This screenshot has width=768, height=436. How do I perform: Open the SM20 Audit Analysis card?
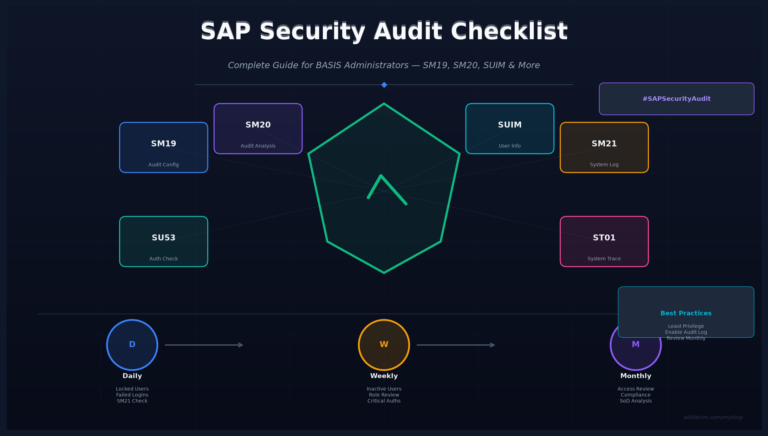point(258,128)
